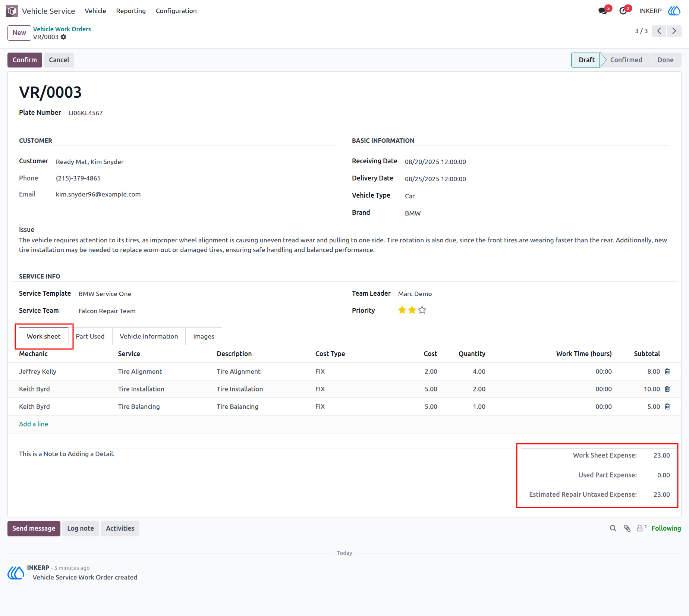Open the Reporting menu
Viewport: 689px width, 616px height.
tap(131, 11)
